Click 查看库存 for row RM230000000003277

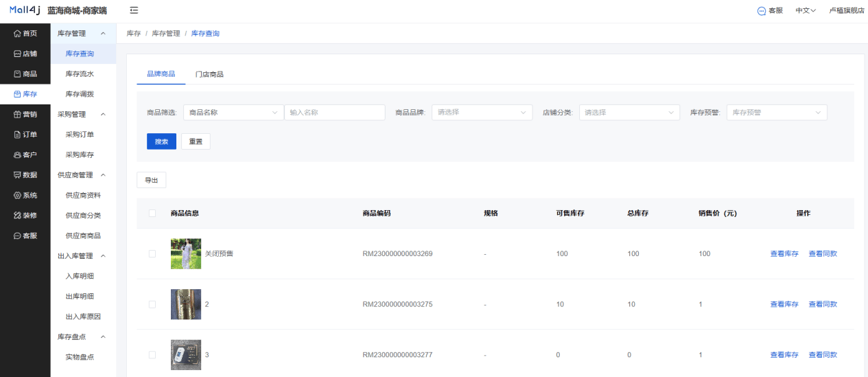click(x=784, y=355)
